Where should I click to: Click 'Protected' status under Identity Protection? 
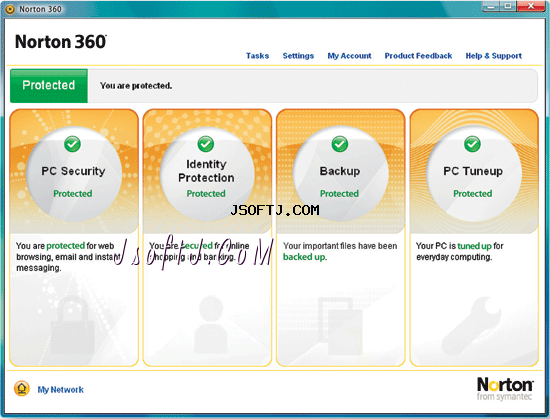pos(206,194)
